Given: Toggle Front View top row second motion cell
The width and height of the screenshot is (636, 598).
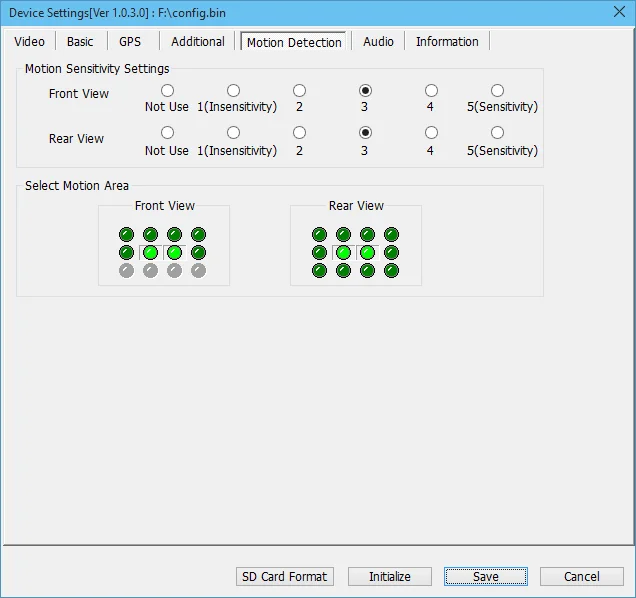Looking at the screenshot, I should [x=150, y=234].
